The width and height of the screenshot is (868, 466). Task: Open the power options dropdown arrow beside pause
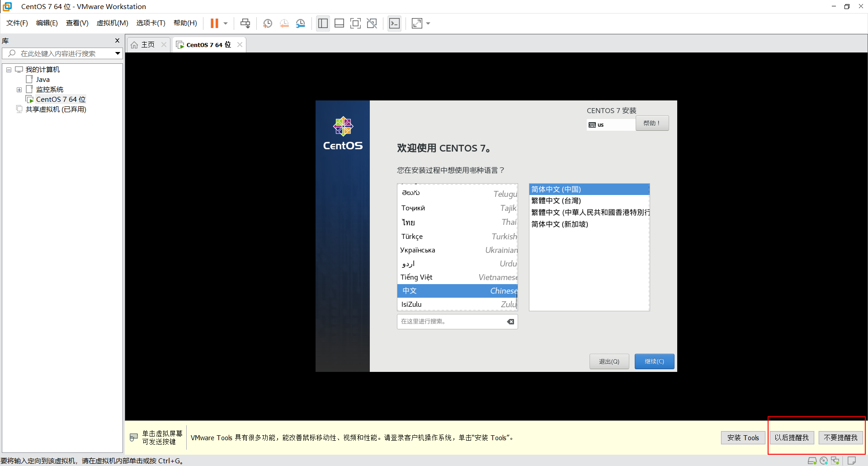point(226,23)
